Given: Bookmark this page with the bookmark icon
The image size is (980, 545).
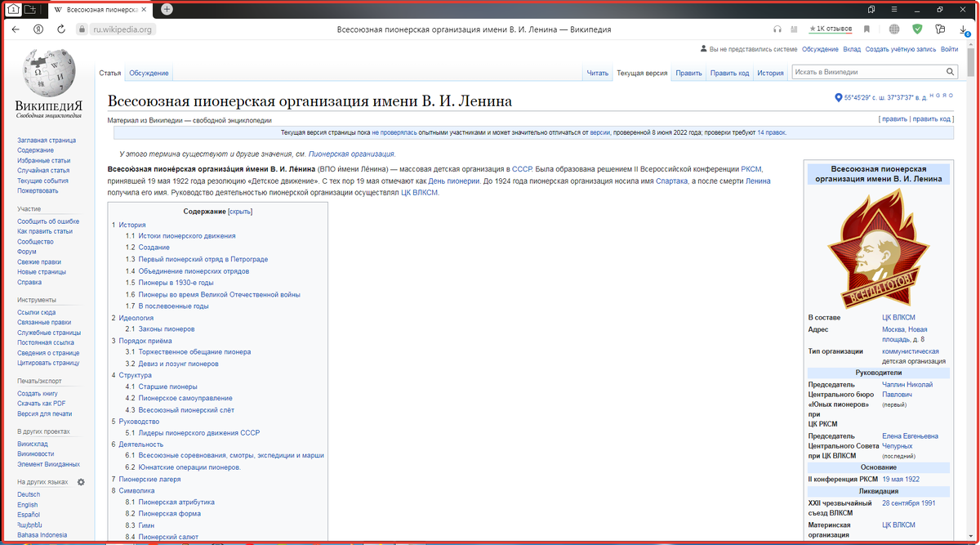Looking at the screenshot, I should coord(866,29).
